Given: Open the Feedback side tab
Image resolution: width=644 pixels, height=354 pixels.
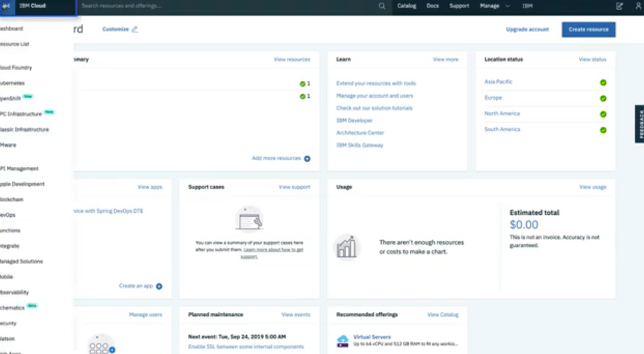Looking at the screenshot, I should coord(639,124).
